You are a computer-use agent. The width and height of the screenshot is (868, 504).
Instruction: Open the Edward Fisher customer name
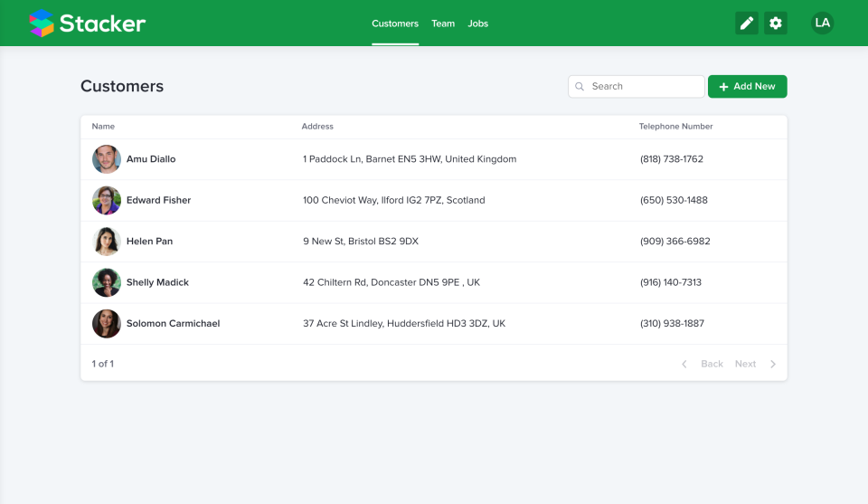click(x=158, y=200)
